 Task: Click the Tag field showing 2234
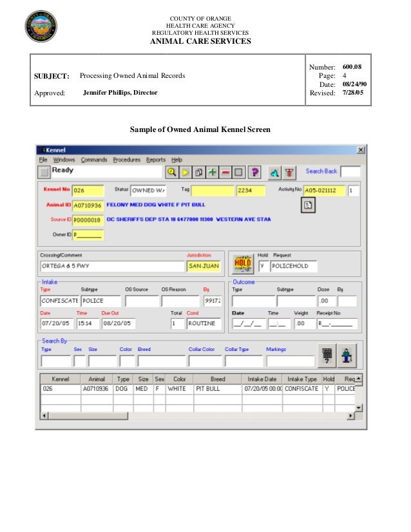pos(251,191)
